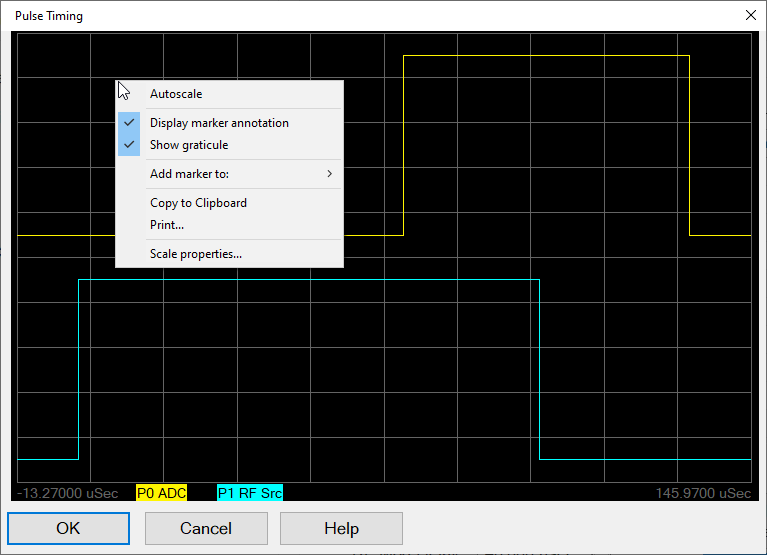Click the -13.27000 uSec start time label
This screenshot has width=767, height=555.
coord(67,493)
